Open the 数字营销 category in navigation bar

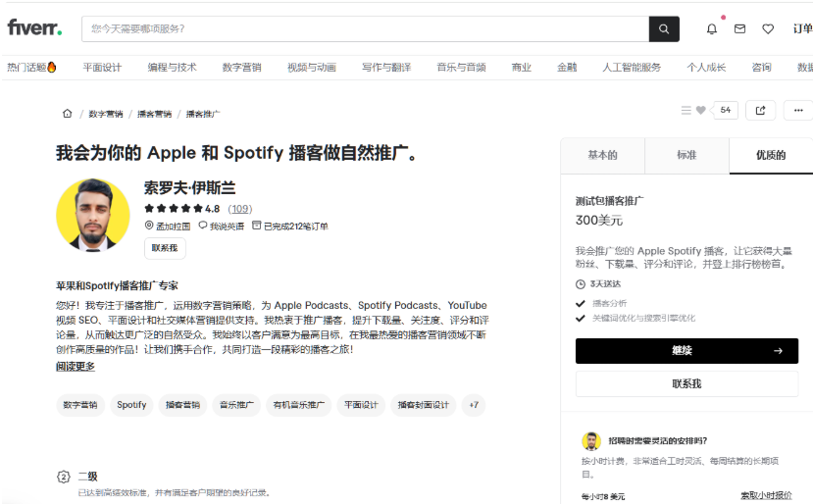click(241, 68)
